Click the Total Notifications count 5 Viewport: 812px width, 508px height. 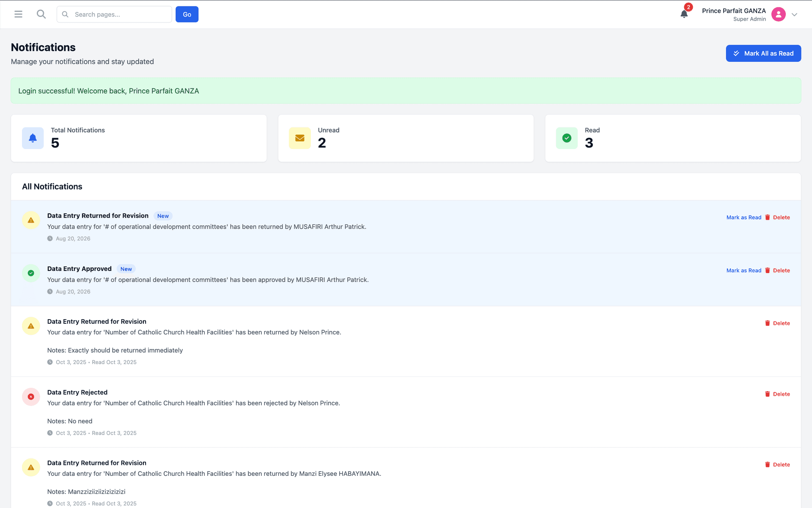(55, 143)
